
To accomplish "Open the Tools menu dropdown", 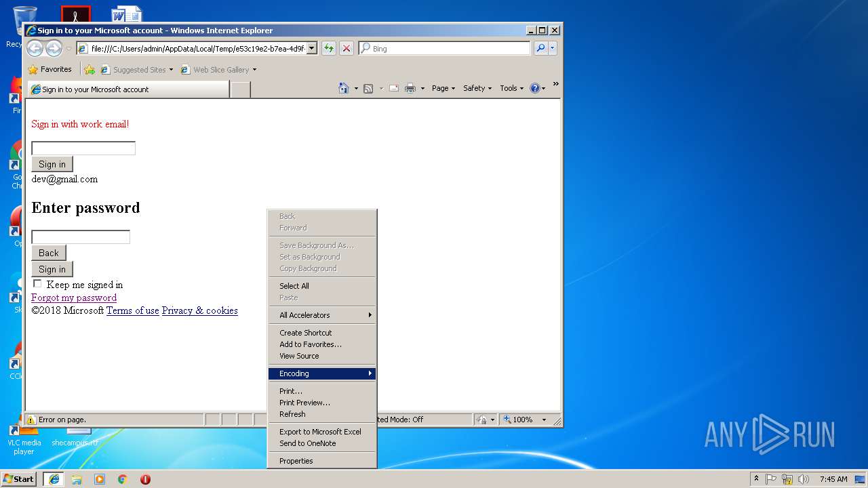I will (511, 88).
